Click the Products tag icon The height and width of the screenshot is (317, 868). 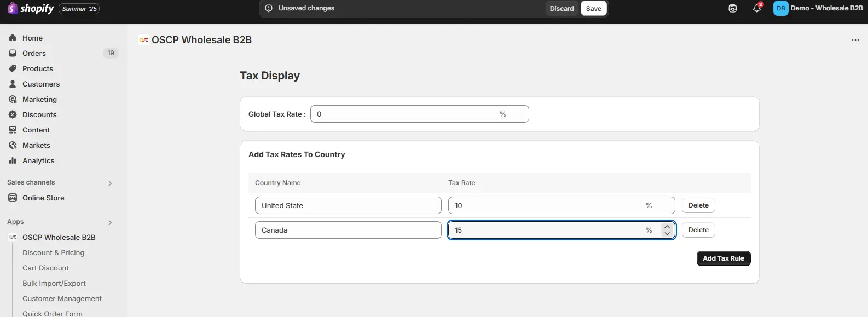click(x=13, y=68)
